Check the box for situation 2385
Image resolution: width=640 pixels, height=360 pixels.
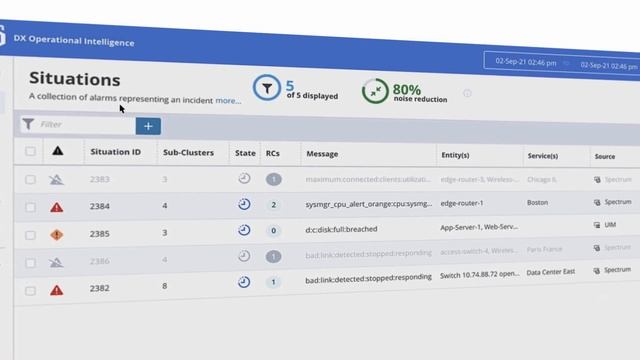point(30,235)
